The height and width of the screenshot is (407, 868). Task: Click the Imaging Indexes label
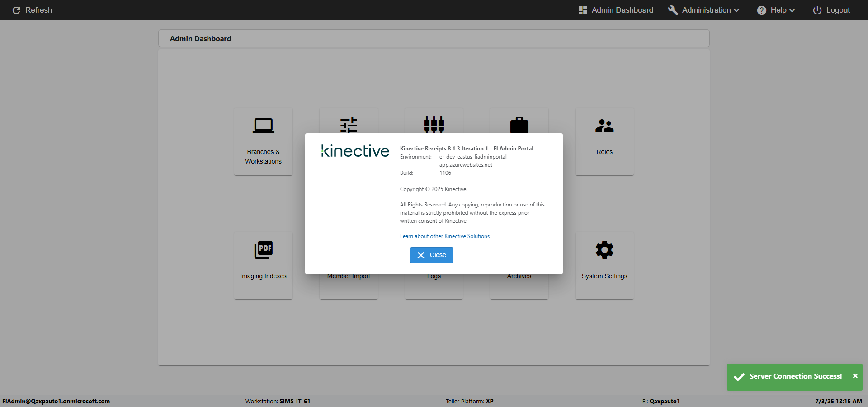click(263, 276)
